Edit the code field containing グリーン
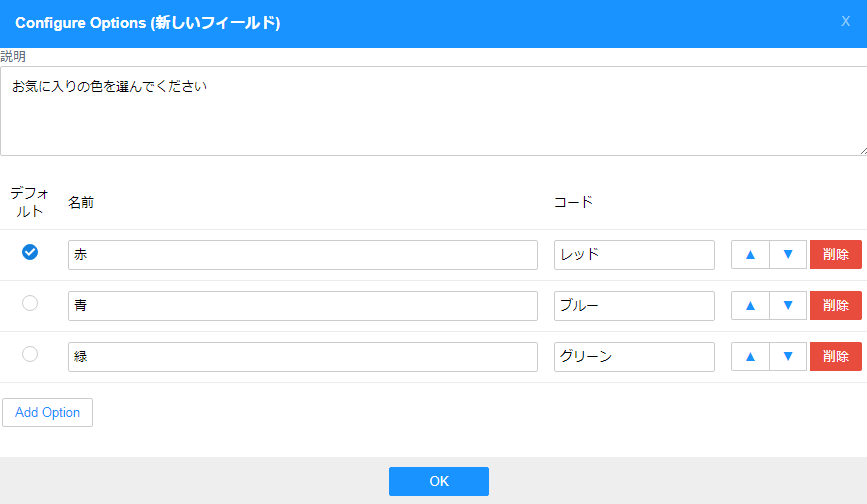The image size is (867, 504). click(634, 356)
